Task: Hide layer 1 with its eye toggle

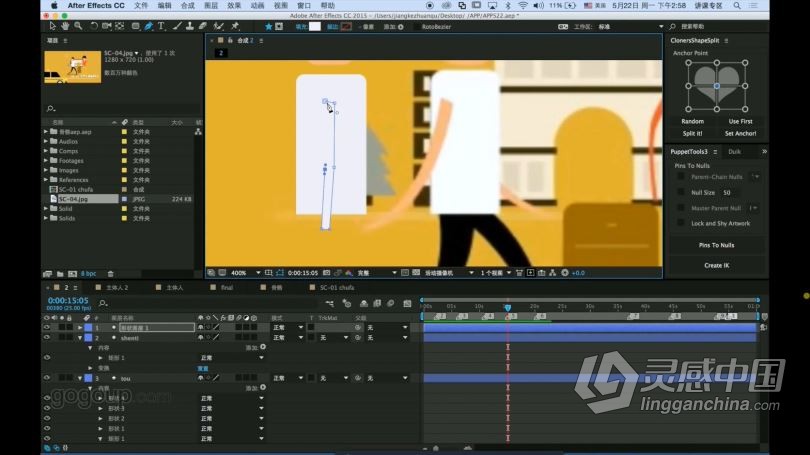Action: (x=47, y=327)
